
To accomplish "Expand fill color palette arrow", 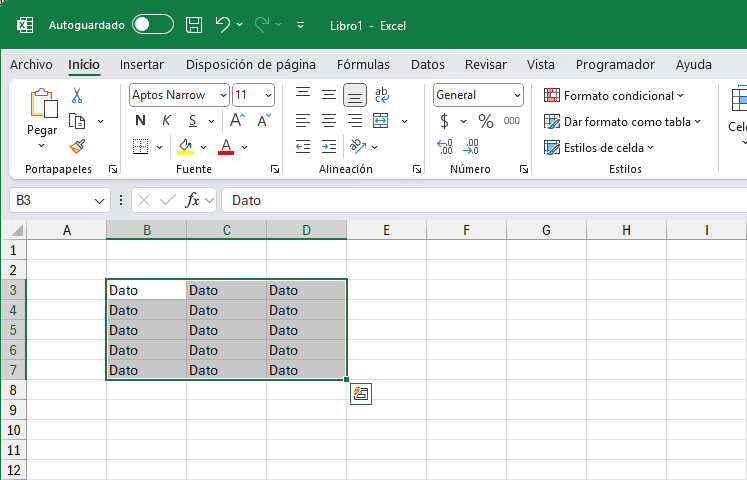I will tap(203, 147).
